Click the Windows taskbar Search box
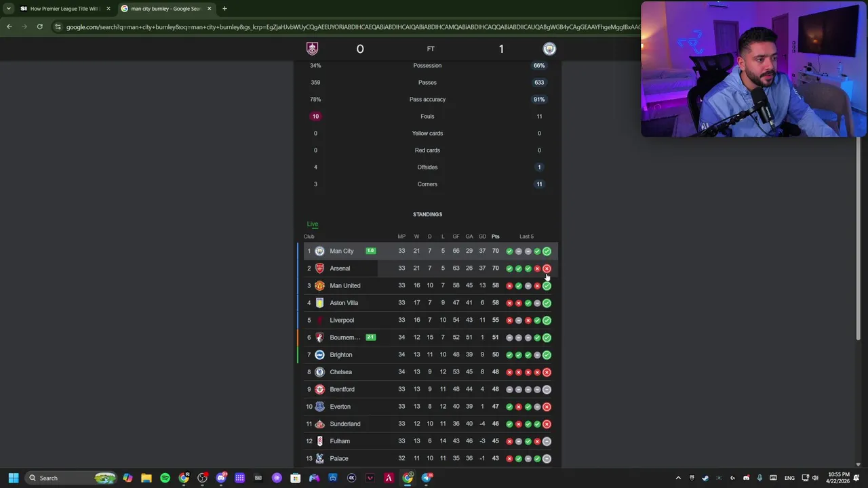 (71, 478)
